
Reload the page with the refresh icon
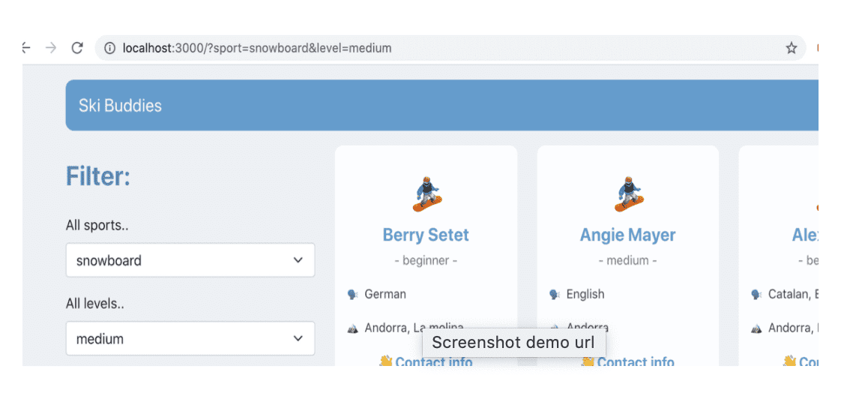[76, 48]
